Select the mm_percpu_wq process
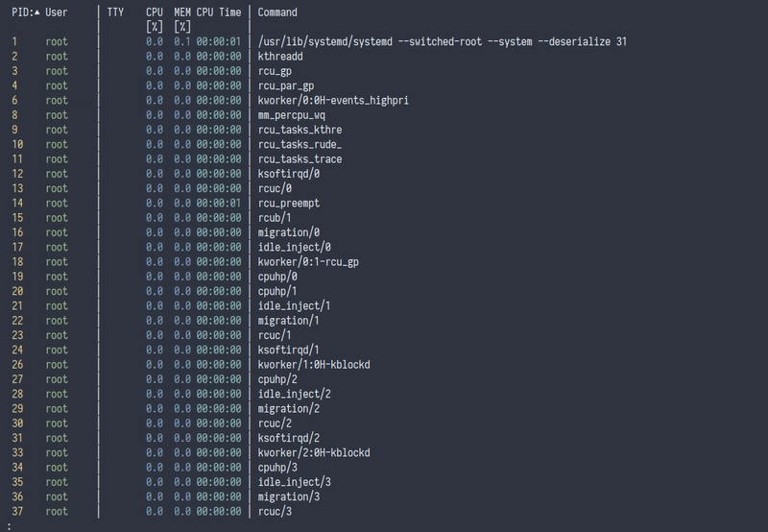Screen dimensions: 768x532 (292, 115)
